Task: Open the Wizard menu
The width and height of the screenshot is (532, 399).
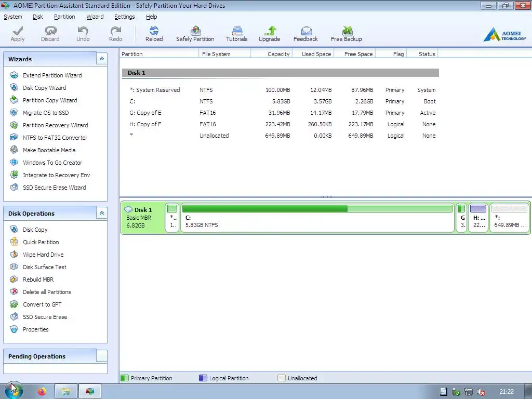Action: 95,17
